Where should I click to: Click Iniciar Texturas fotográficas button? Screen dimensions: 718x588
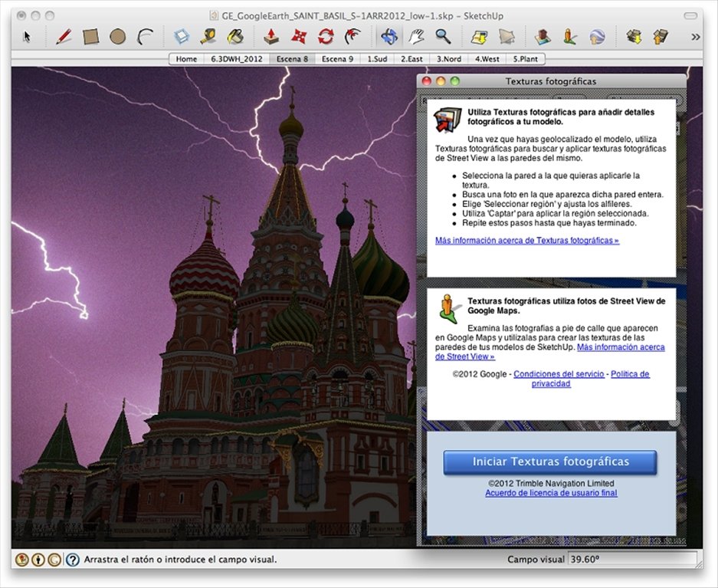[x=550, y=462]
